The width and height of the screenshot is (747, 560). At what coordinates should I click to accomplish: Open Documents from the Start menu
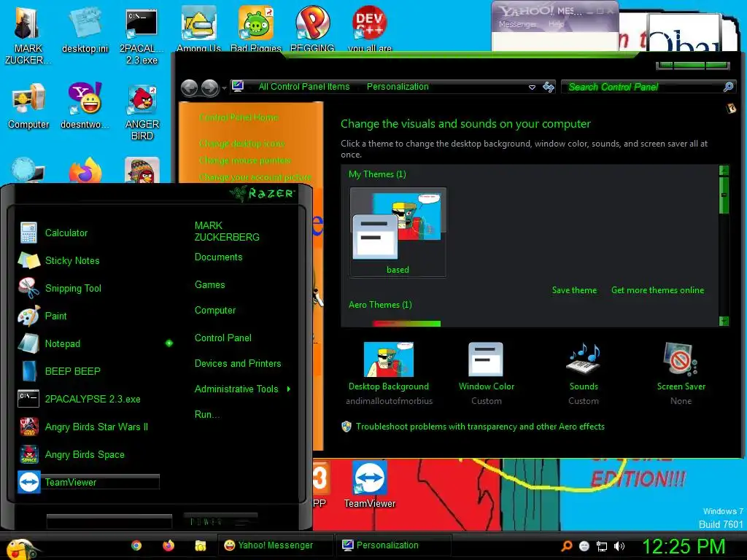coord(218,257)
